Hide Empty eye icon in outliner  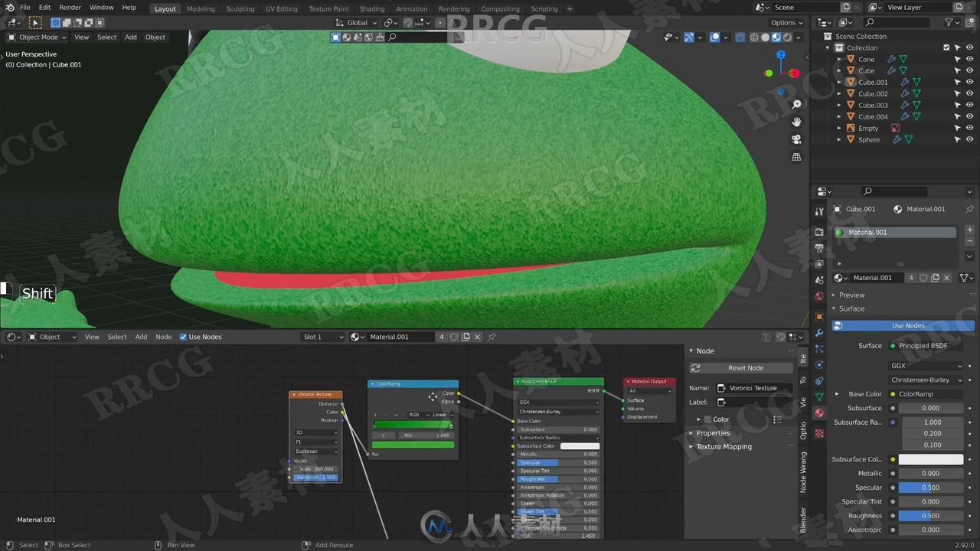[969, 128]
